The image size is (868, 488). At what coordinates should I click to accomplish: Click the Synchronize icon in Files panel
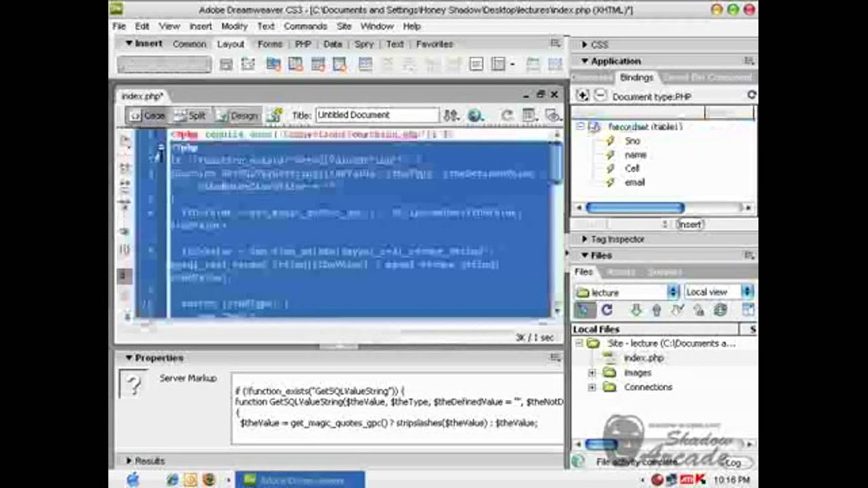(x=720, y=310)
